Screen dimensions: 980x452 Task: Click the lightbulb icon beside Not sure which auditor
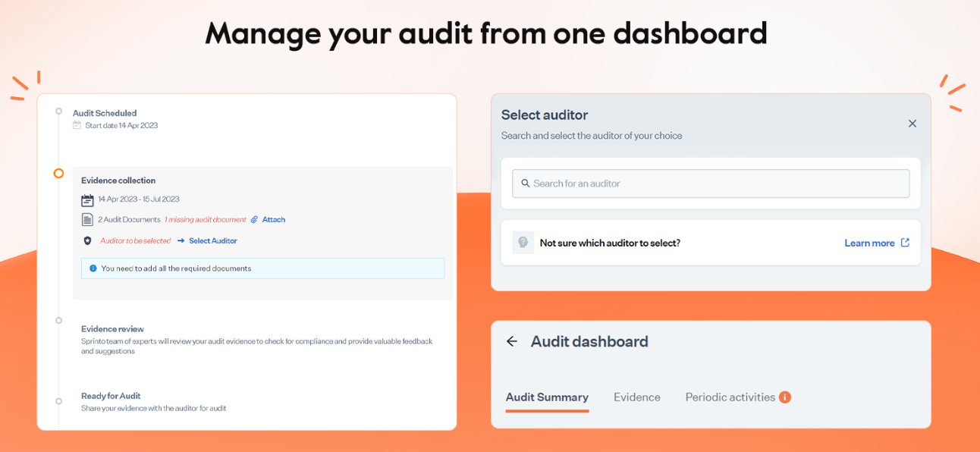coord(522,242)
